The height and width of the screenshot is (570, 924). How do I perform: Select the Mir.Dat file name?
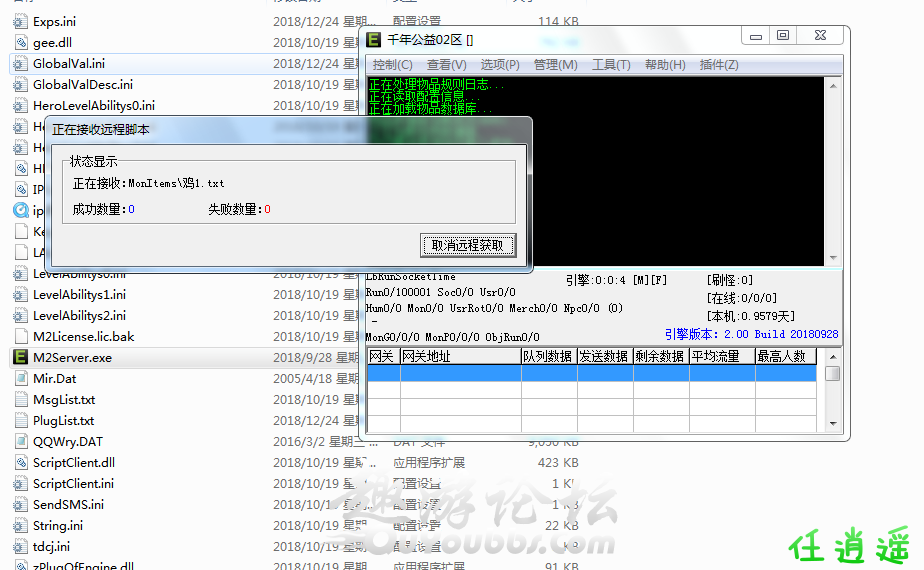tap(55, 378)
